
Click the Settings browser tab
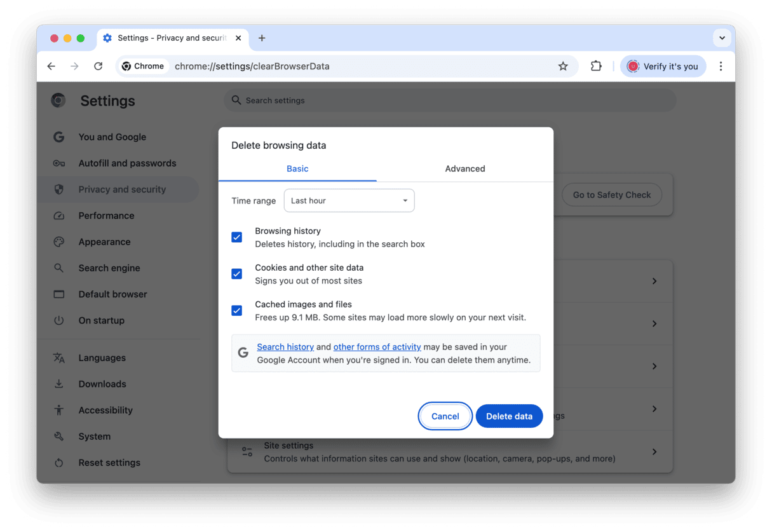[x=172, y=38]
